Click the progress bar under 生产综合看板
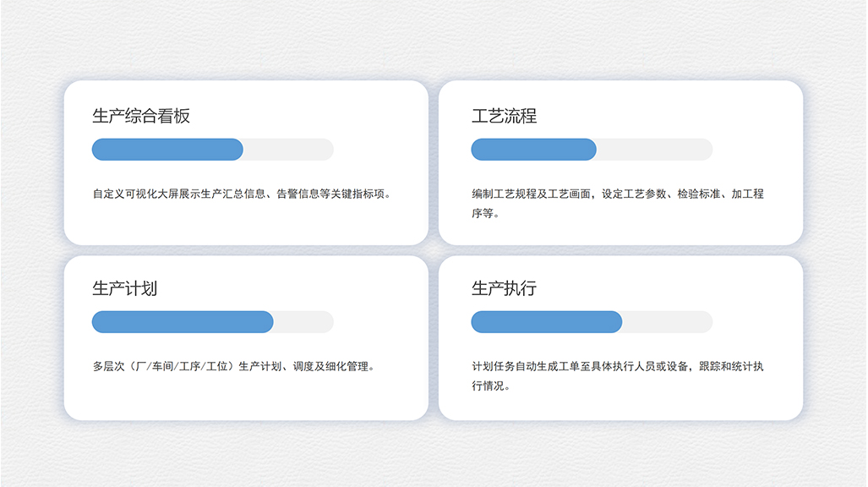The image size is (868, 487). pos(213,150)
